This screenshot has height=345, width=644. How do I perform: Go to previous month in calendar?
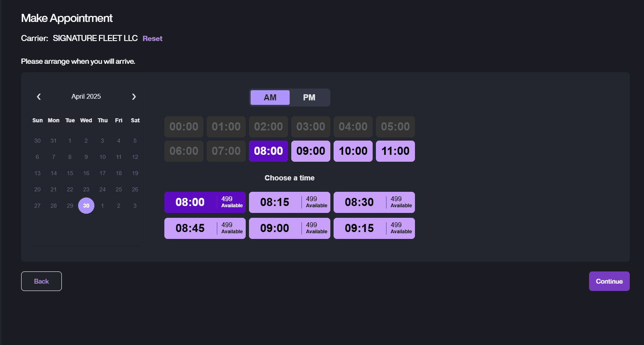pyautogui.click(x=39, y=97)
